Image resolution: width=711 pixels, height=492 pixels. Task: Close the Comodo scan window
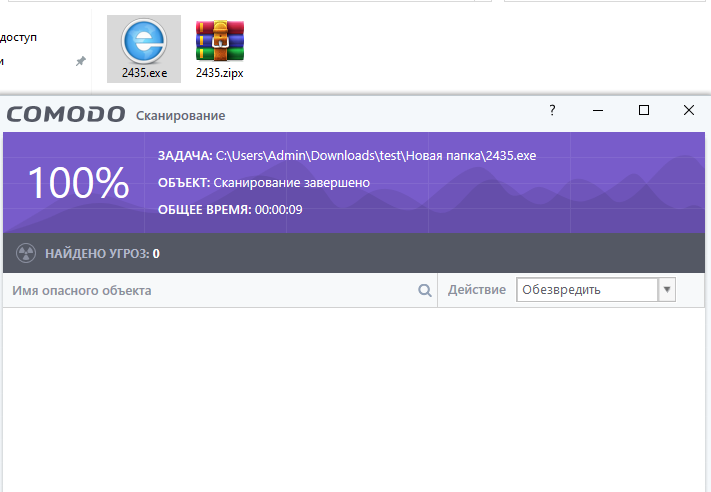click(x=689, y=110)
